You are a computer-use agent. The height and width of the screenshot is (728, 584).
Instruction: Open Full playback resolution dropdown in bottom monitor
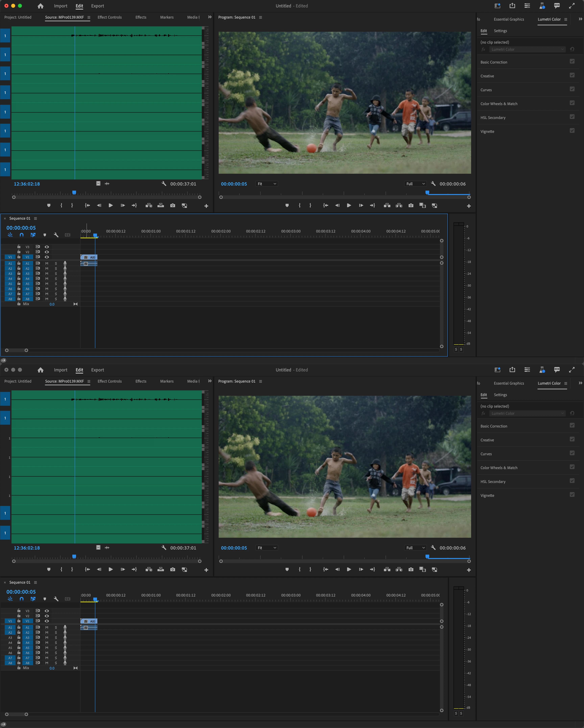[415, 548]
